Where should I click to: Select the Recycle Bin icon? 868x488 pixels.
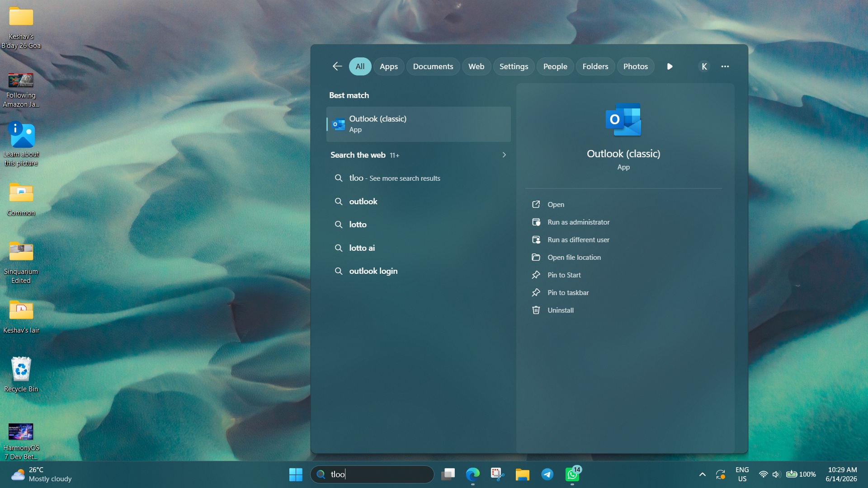click(21, 375)
